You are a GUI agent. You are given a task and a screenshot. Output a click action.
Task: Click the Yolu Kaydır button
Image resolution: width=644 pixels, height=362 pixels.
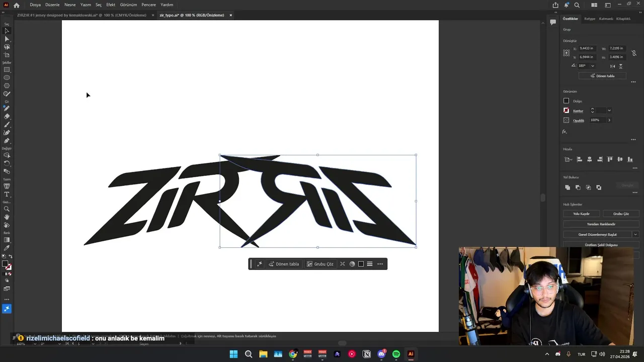(582, 214)
